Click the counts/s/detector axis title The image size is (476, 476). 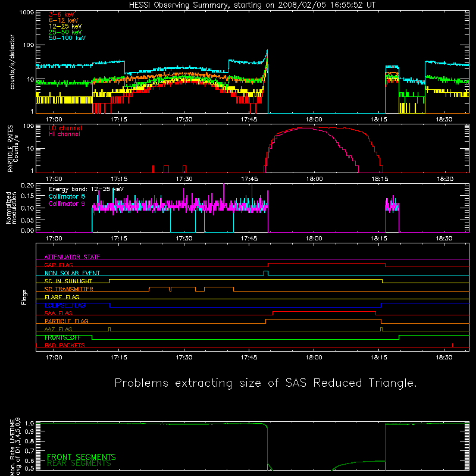[12, 62]
